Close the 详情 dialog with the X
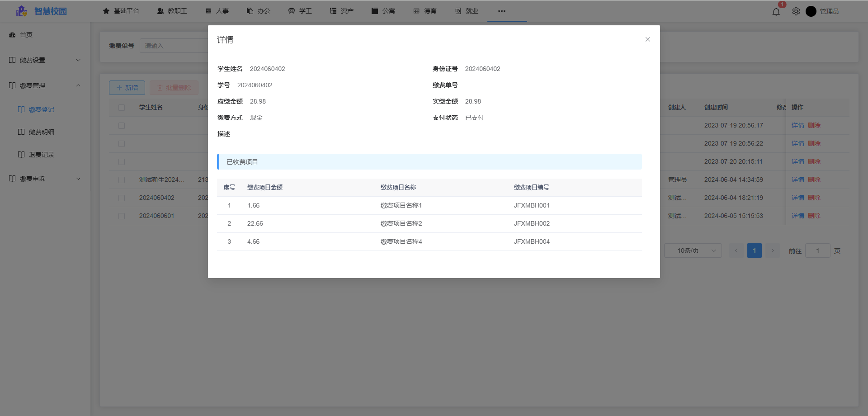 648,39
